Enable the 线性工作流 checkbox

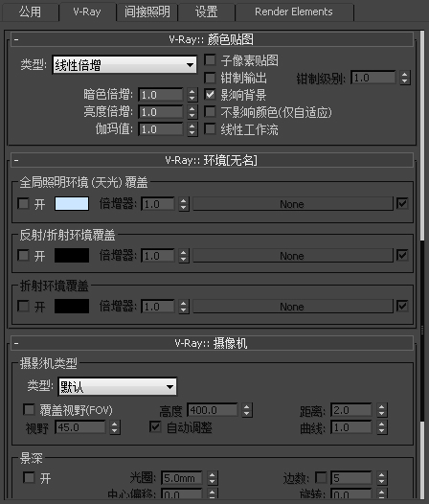coord(210,129)
